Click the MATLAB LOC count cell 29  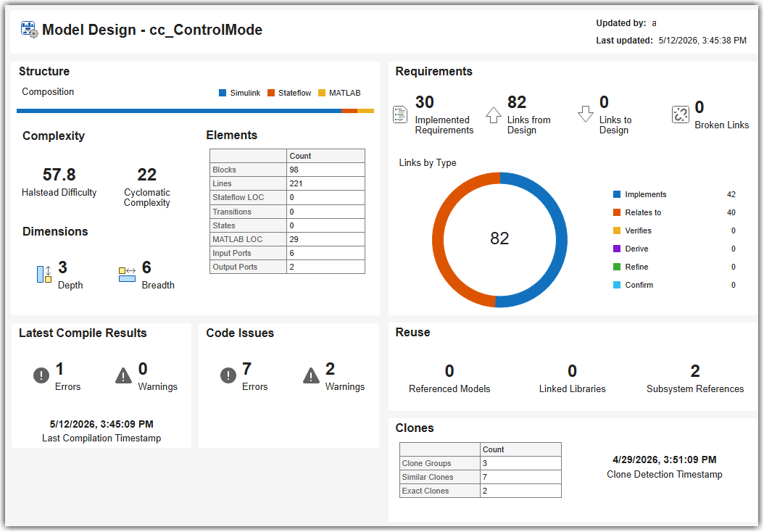pos(325,239)
